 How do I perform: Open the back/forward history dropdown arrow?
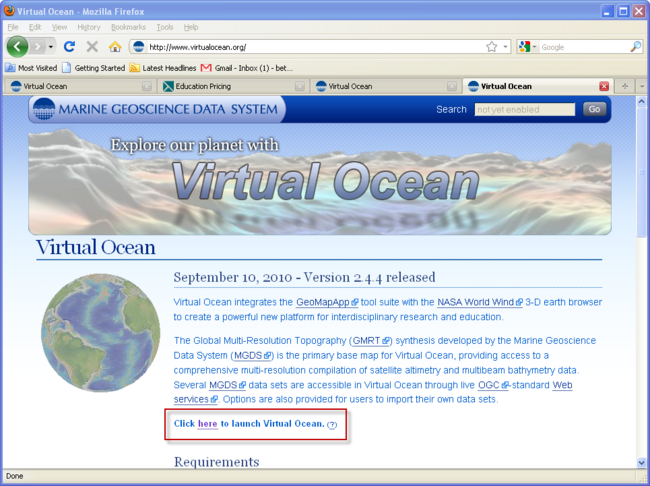(51, 47)
